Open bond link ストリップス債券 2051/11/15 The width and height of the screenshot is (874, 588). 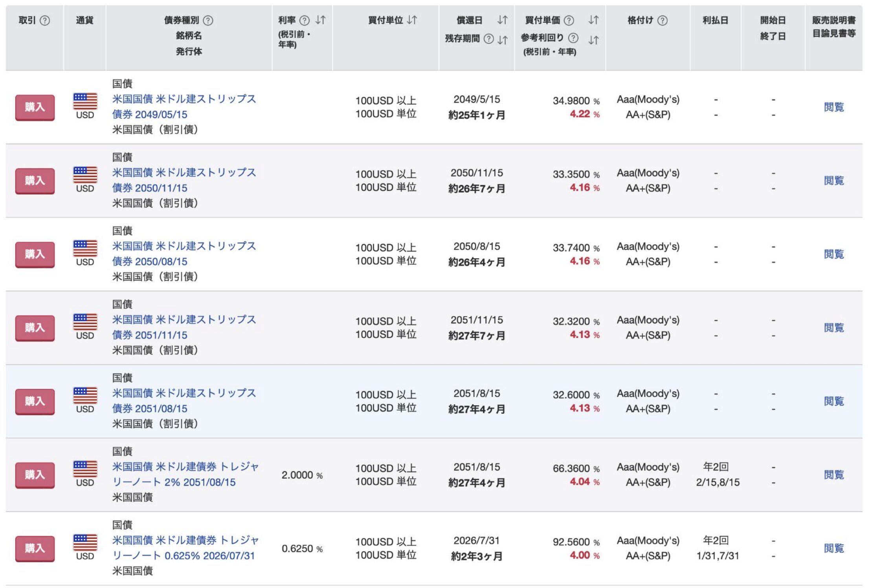pyautogui.click(x=184, y=327)
